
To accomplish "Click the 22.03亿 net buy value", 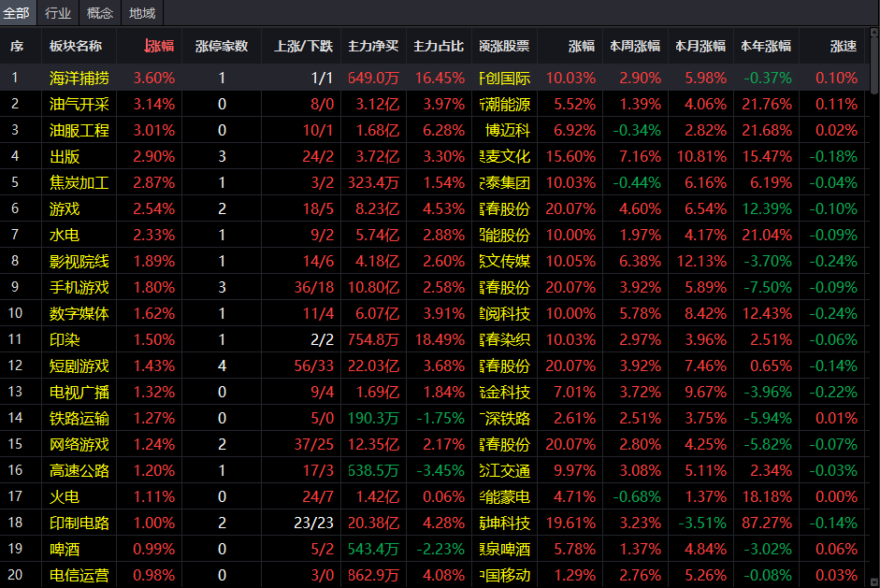I will (x=373, y=366).
